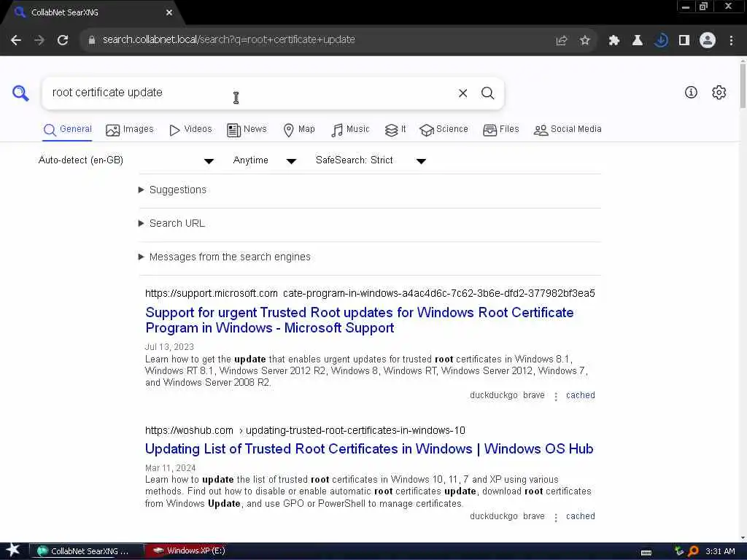Click the page vertical scrollbar thumb
Image resolution: width=747 pixels, height=560 pixels.
(743, 85)
